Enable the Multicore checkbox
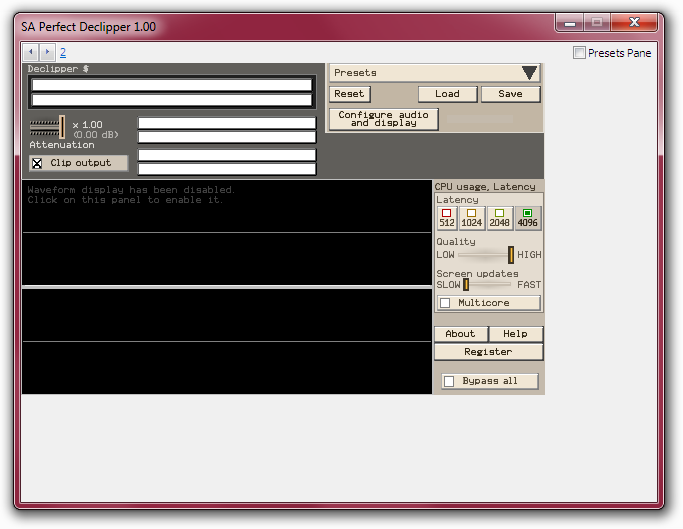The height and width of the screenshot is (529, 683). pos(445,303)
